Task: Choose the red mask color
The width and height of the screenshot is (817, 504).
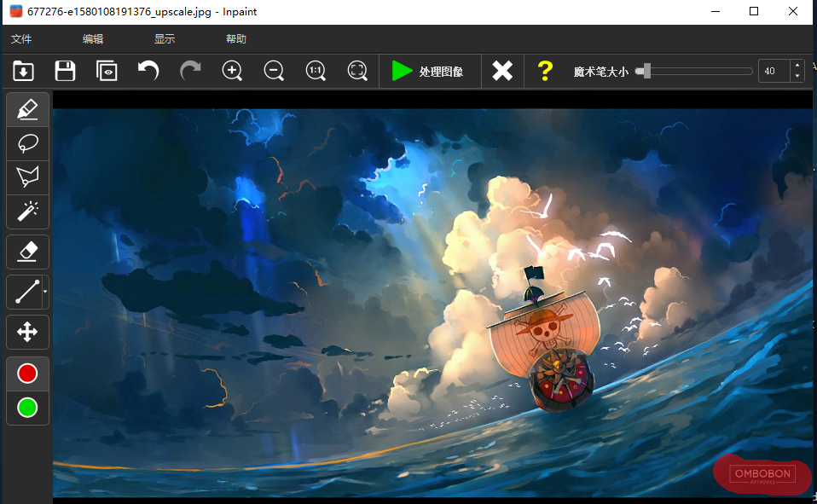Action: [27, 374]
